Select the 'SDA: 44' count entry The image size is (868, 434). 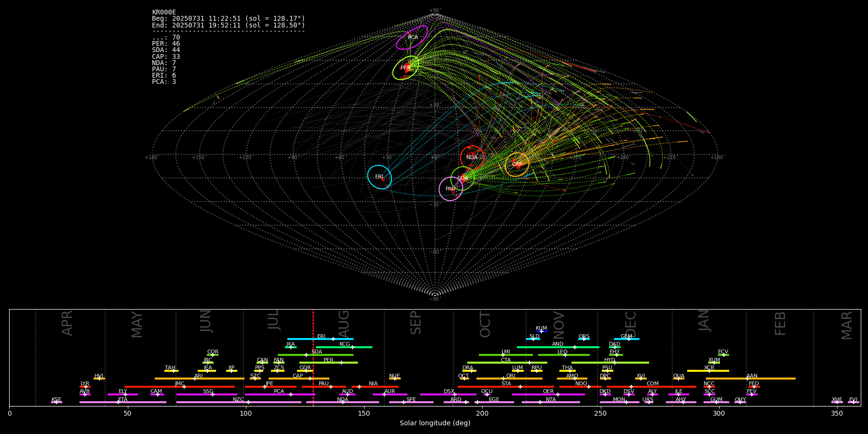click(166, 50)
